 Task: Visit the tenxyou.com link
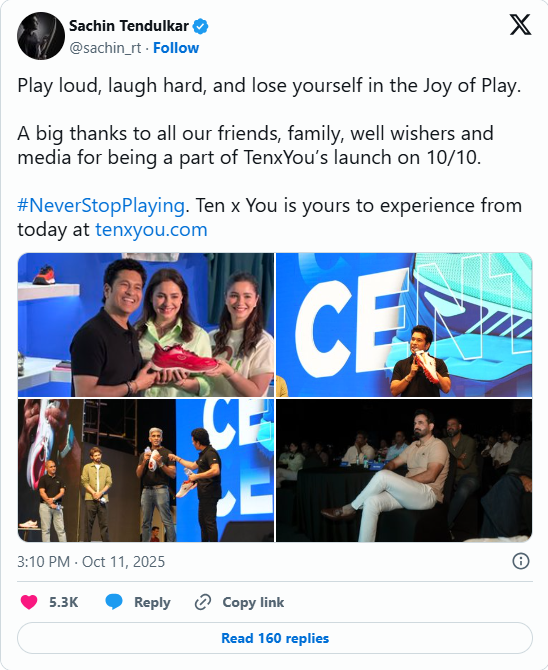coord(151,229)
